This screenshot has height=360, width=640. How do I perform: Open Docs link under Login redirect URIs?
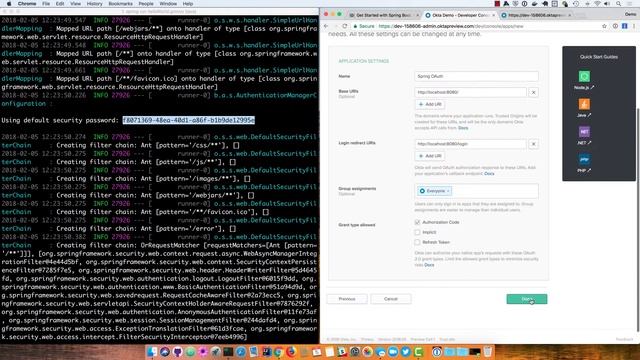[x=489, y=174]
